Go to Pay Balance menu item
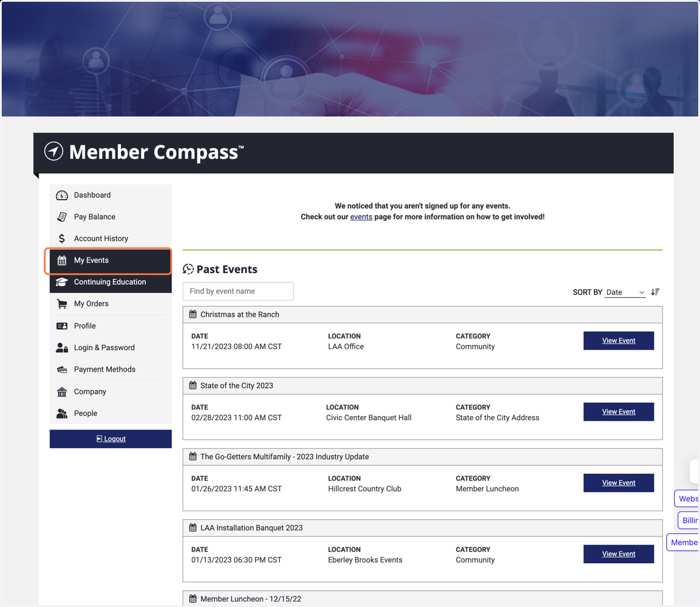This screenshot has height=607, width=700. 111,217
